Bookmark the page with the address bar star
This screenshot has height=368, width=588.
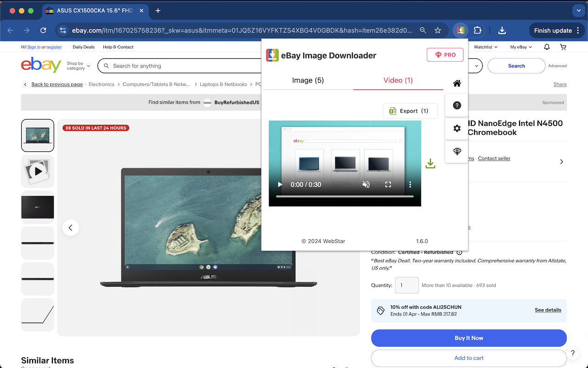438,30
